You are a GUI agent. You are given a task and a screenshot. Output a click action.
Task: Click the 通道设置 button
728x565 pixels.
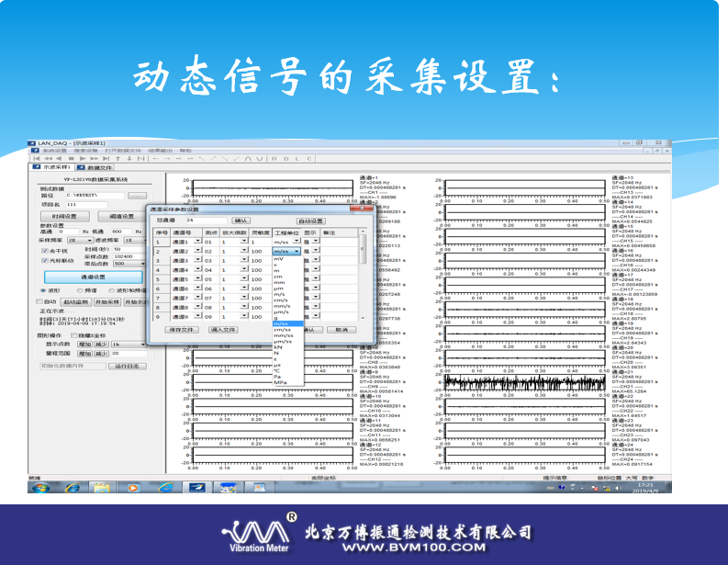[94, 277]
